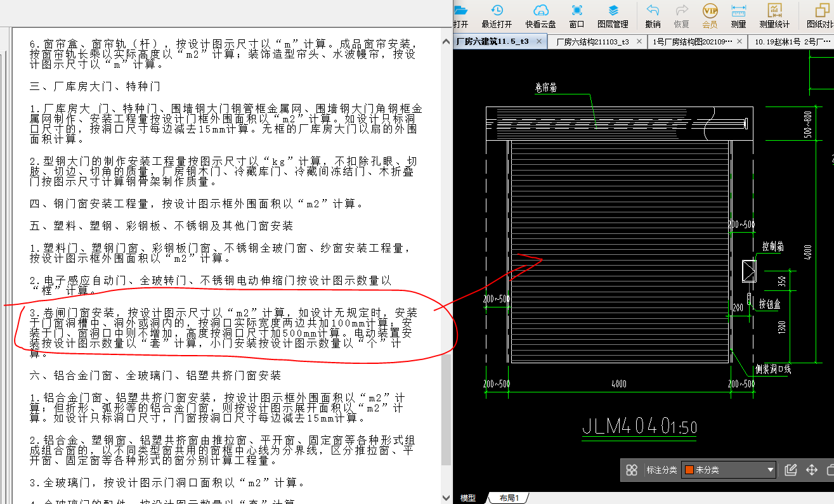
Task: Click paragraph 3.卷闸门窗安装 text
Action: coord(224,333)
